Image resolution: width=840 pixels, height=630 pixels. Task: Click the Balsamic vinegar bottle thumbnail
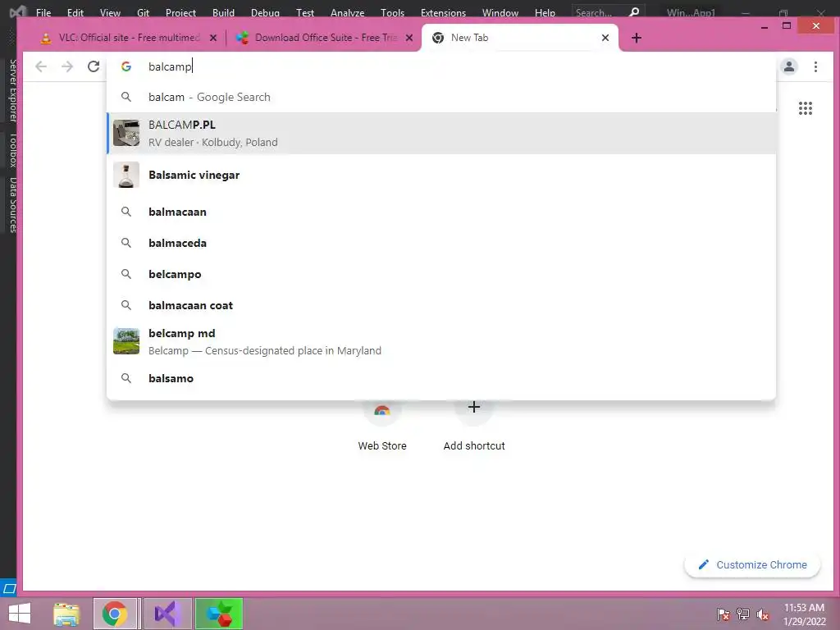[126, 175]
